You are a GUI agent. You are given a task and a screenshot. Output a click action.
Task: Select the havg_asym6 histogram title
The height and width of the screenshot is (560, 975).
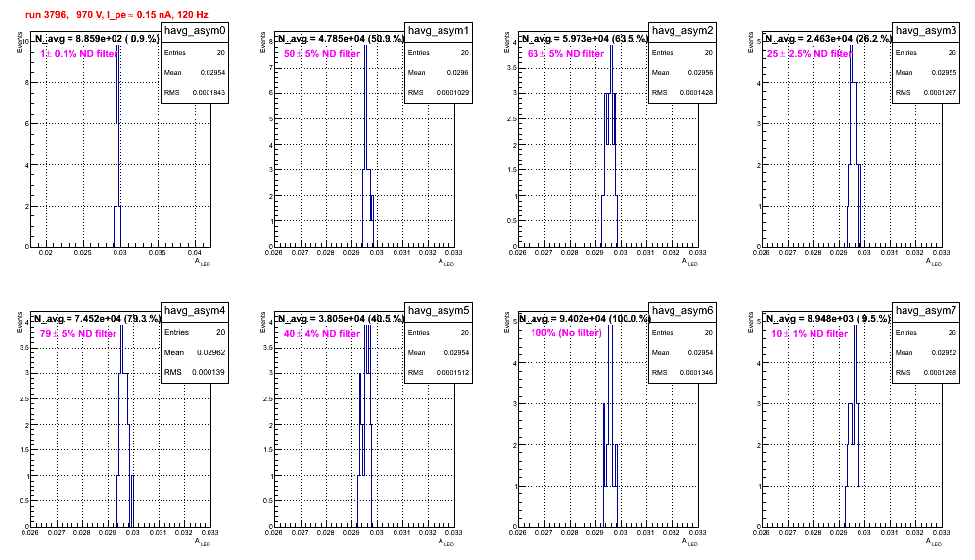coord(682,311)
